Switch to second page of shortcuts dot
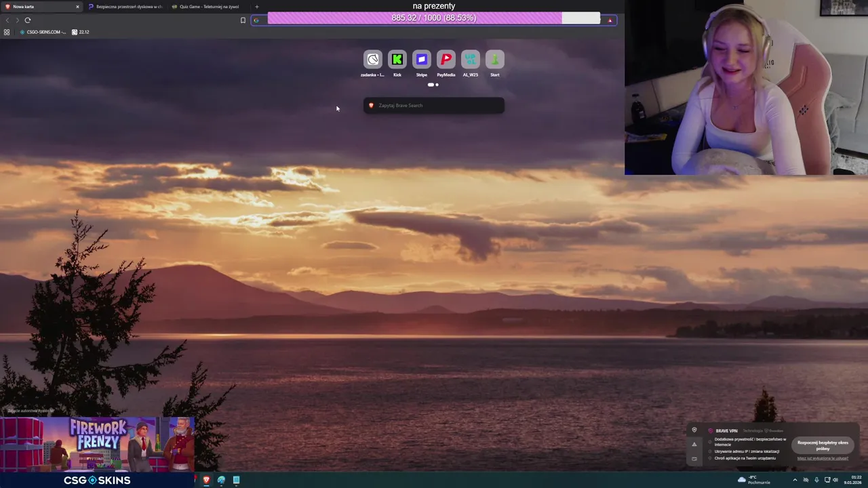 (x=437, y=85)
